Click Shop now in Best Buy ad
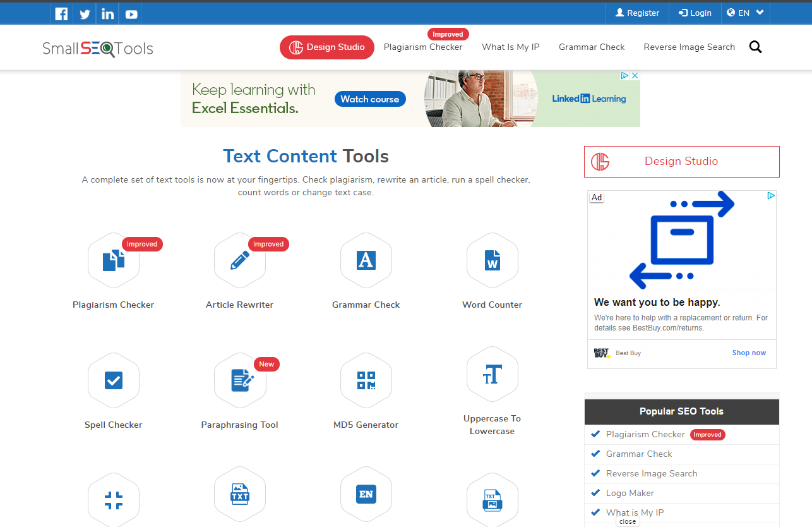The image size is (812, 527). pyautogui.click(x=749, y=353)
